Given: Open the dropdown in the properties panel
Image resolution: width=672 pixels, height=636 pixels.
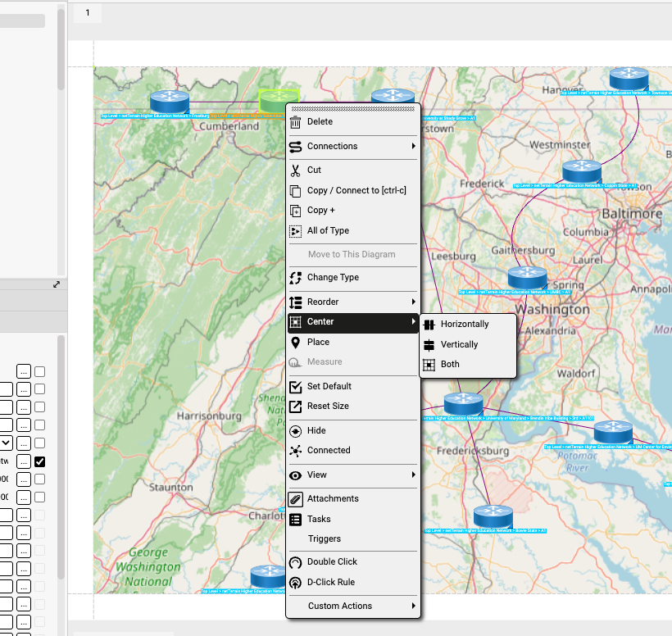Looking at the screenshot, I should coord(6,443).
